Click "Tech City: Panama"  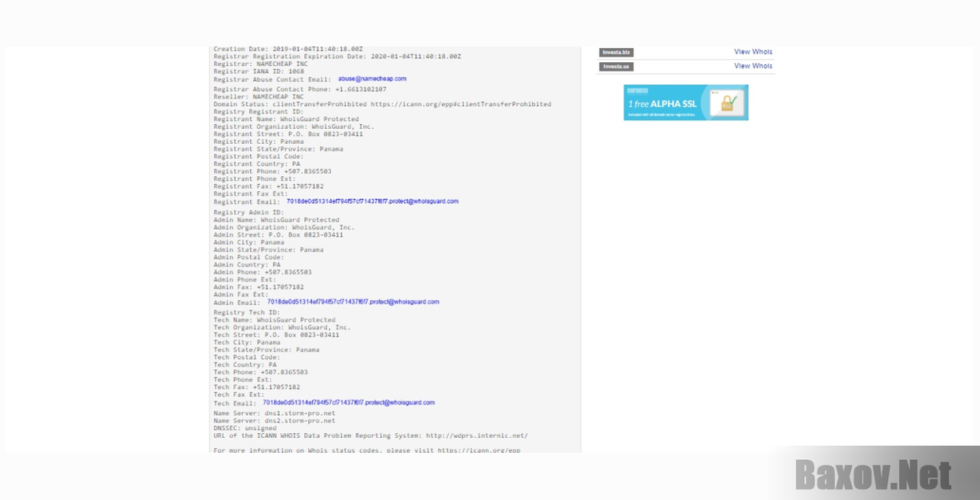tap(247, 342)
